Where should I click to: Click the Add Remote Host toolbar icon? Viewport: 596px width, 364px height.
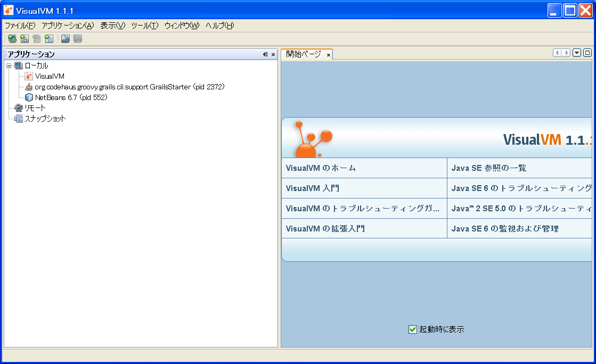(12, 38)
